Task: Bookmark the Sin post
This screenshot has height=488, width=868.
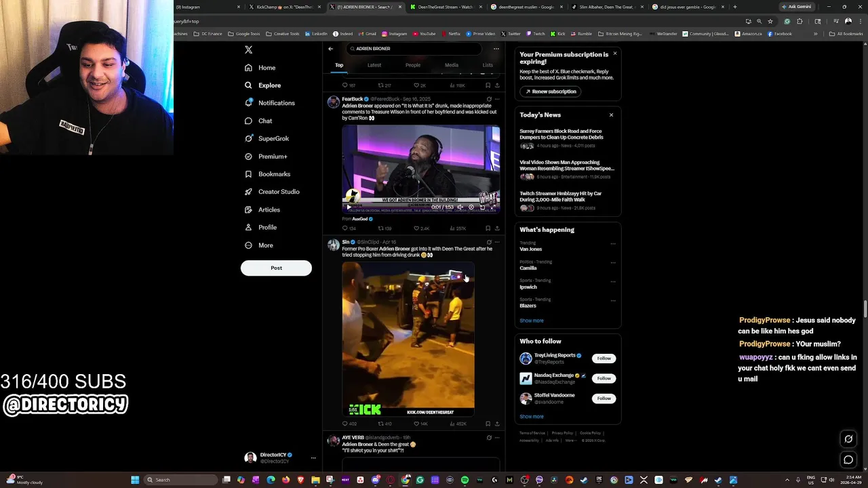Action: [x=488, y=424]
